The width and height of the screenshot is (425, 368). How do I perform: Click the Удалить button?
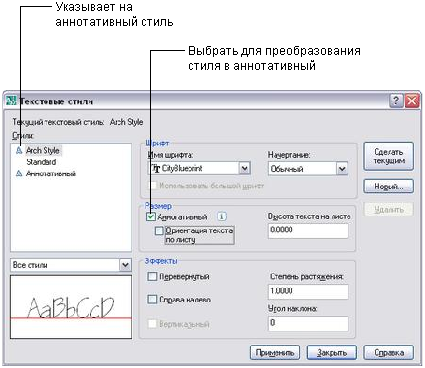[389, 209]
